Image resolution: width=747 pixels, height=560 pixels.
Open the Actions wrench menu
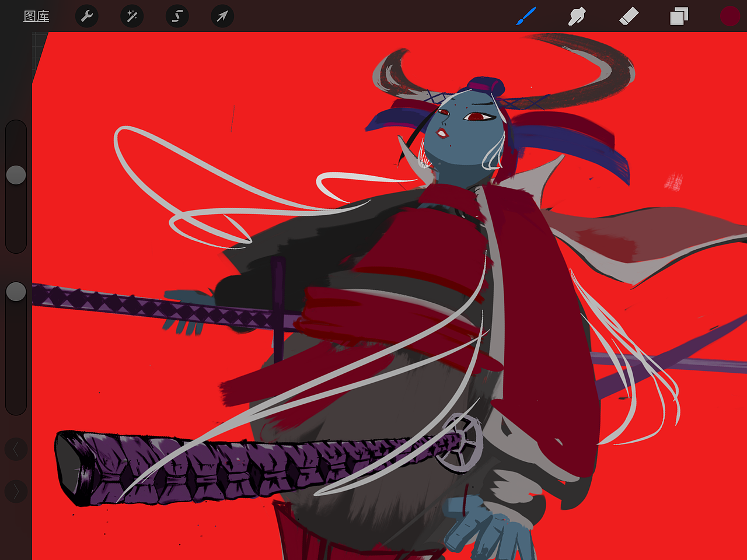coord(87,16)
